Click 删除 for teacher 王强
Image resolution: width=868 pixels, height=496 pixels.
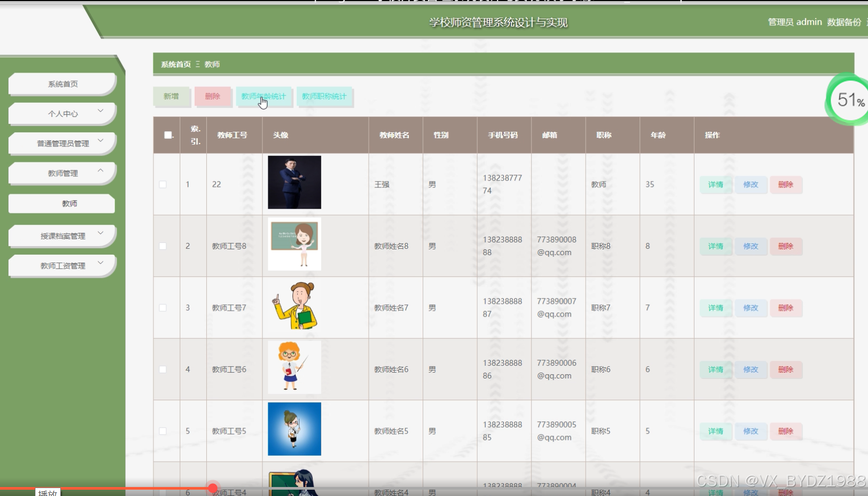point(786,184)
